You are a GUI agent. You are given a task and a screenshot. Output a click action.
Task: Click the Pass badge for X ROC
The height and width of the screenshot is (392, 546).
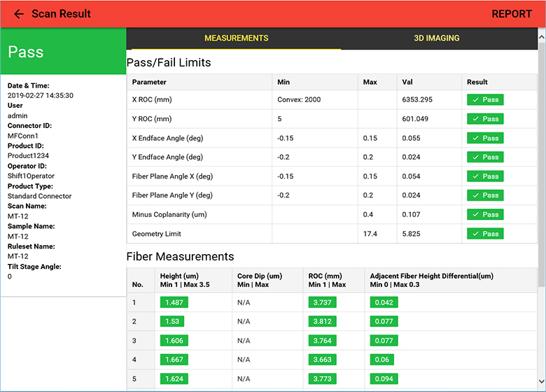[485, 99]
